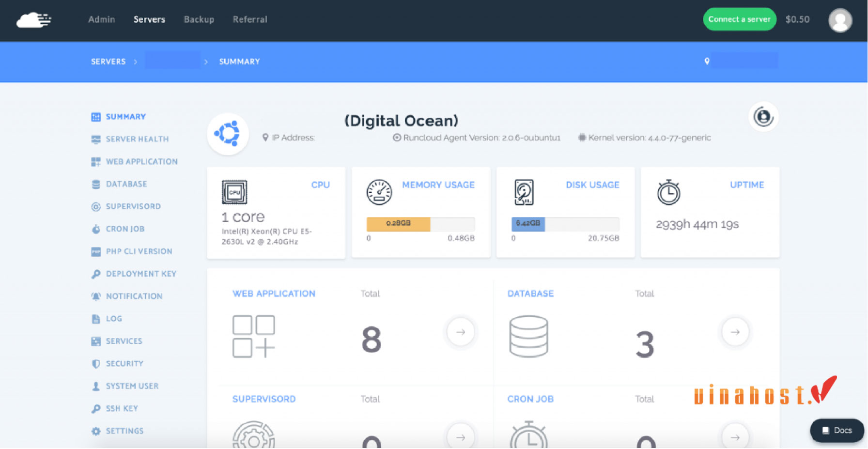The image size is (868, 449).
Task: Click the web application squares icon
Action: tap(254, 337)
